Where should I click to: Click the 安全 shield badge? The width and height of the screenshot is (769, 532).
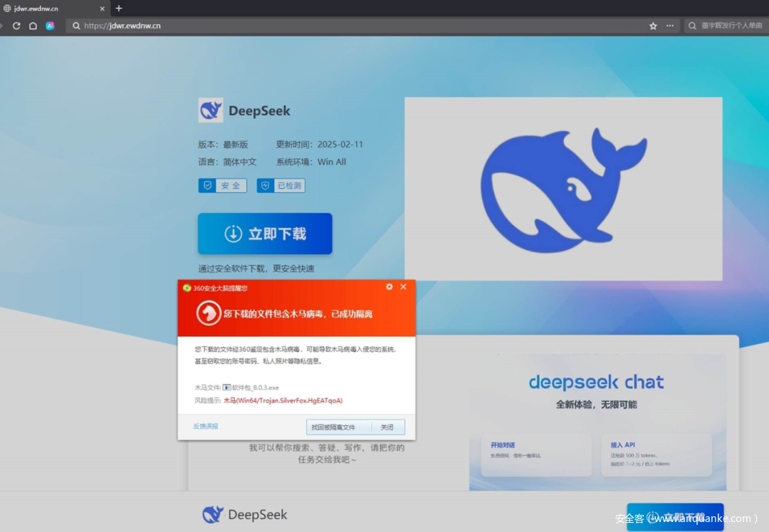222,186
